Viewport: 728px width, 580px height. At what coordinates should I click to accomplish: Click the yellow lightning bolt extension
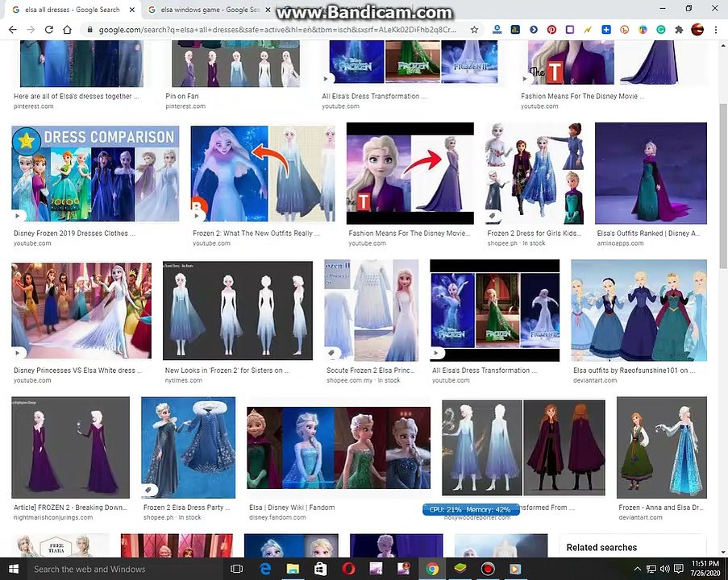(588, 30)
